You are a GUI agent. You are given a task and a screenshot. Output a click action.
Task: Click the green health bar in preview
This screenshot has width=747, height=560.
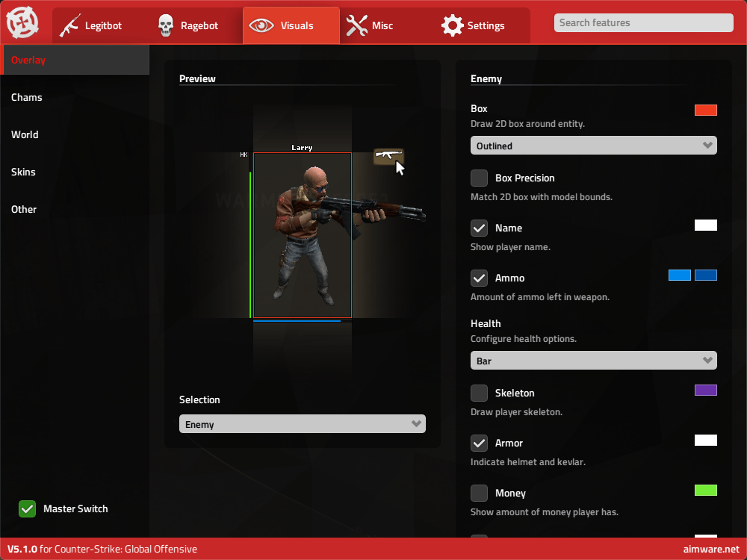point(250,245)
